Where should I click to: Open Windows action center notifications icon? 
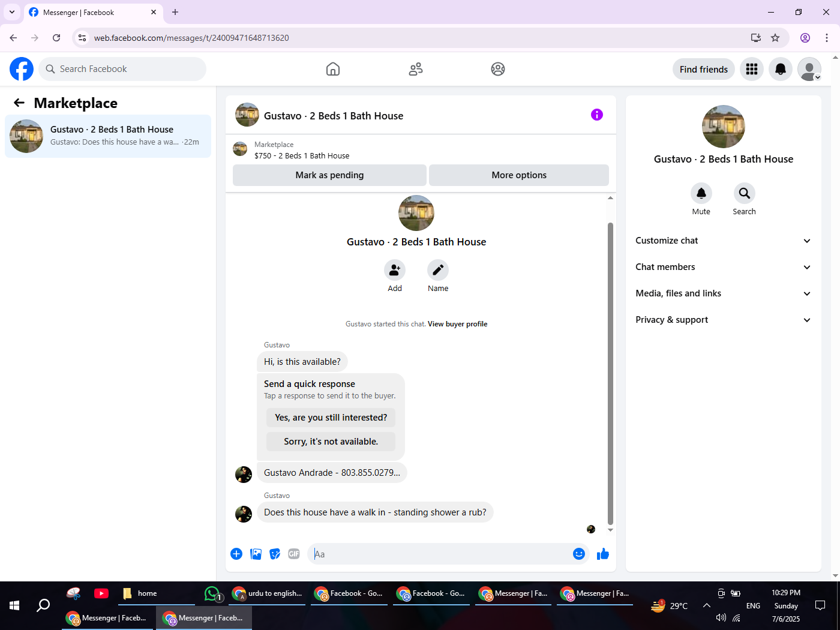tap(820, 605)
